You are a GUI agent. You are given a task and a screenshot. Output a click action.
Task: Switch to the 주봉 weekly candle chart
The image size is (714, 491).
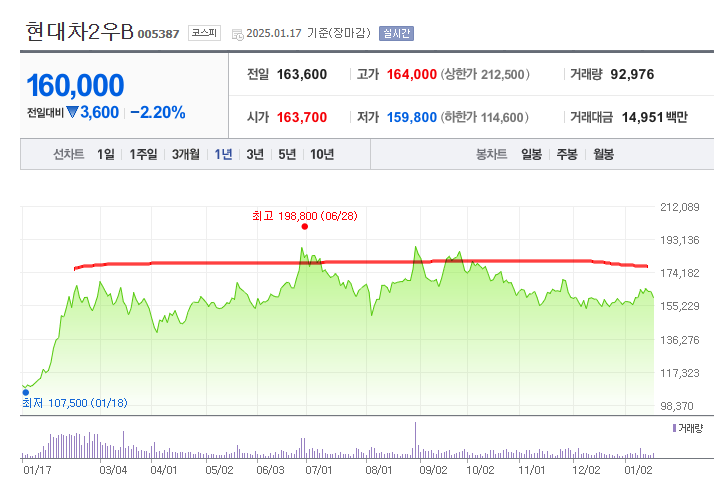[x=567, y=154]
